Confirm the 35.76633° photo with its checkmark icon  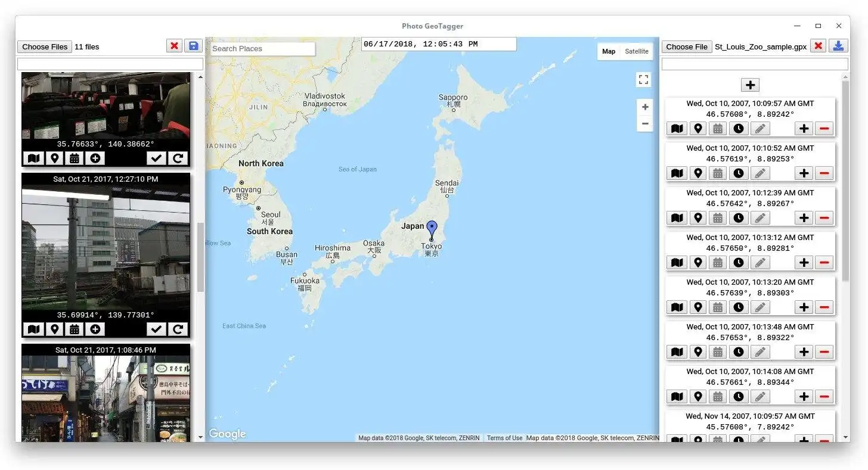pyautogui.click(x=156, y=158)
